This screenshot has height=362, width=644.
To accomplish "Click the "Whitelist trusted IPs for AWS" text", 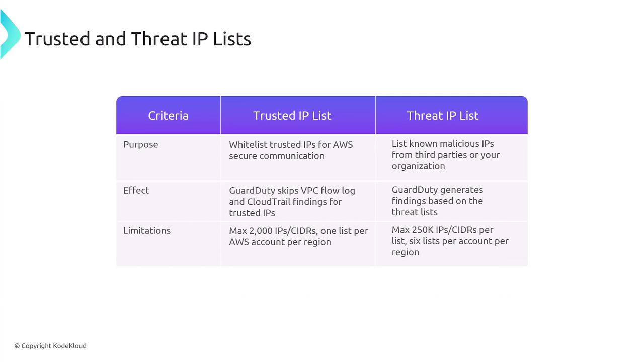I will coord(291,145).
